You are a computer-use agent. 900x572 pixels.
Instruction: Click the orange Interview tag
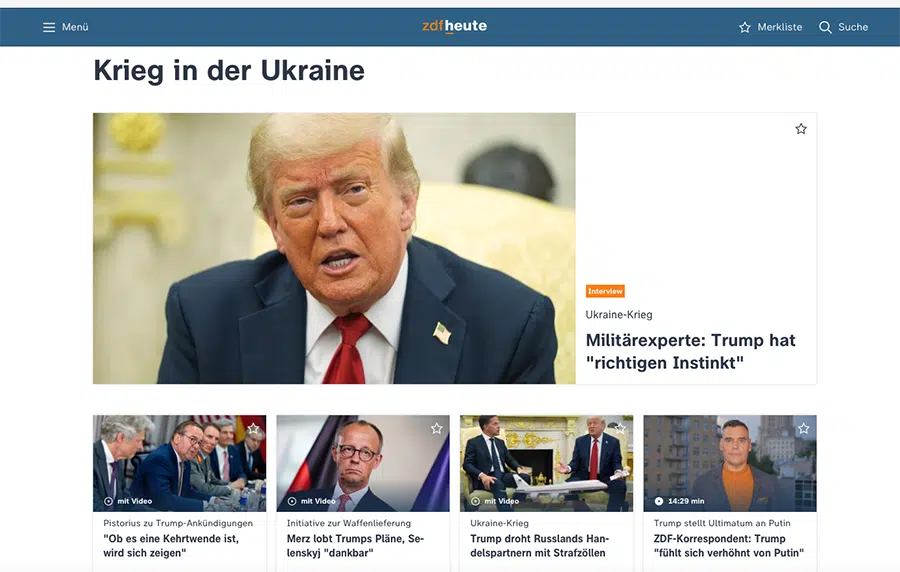coord(605,291)
